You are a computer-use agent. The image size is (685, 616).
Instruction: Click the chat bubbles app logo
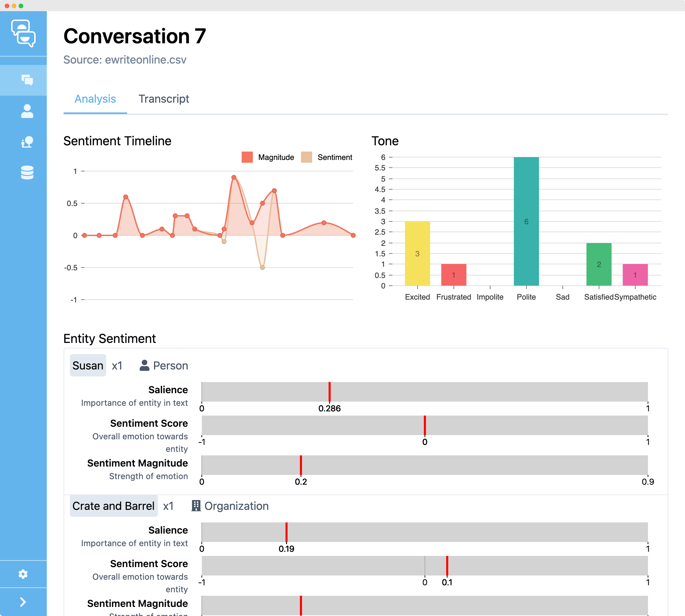[23, 33]
